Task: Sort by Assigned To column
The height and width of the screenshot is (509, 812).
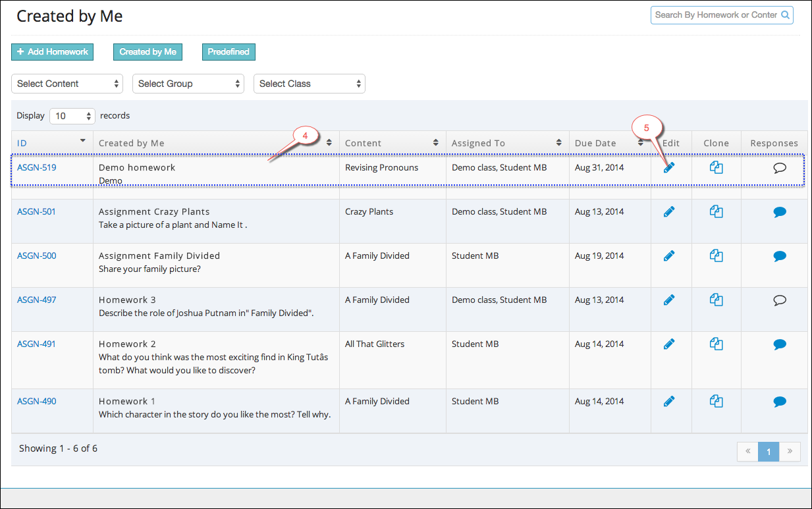Action: [507, 143]
